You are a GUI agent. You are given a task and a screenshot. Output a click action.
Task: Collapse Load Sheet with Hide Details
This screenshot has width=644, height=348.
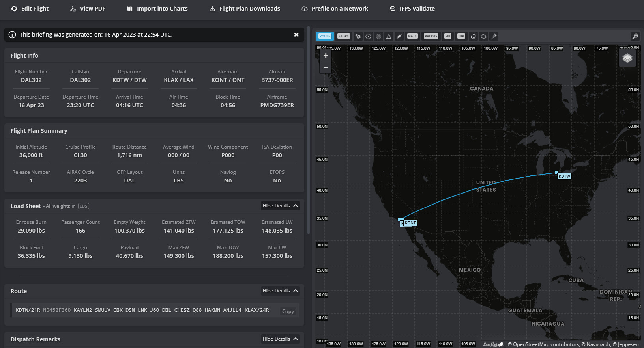point(280,206)
